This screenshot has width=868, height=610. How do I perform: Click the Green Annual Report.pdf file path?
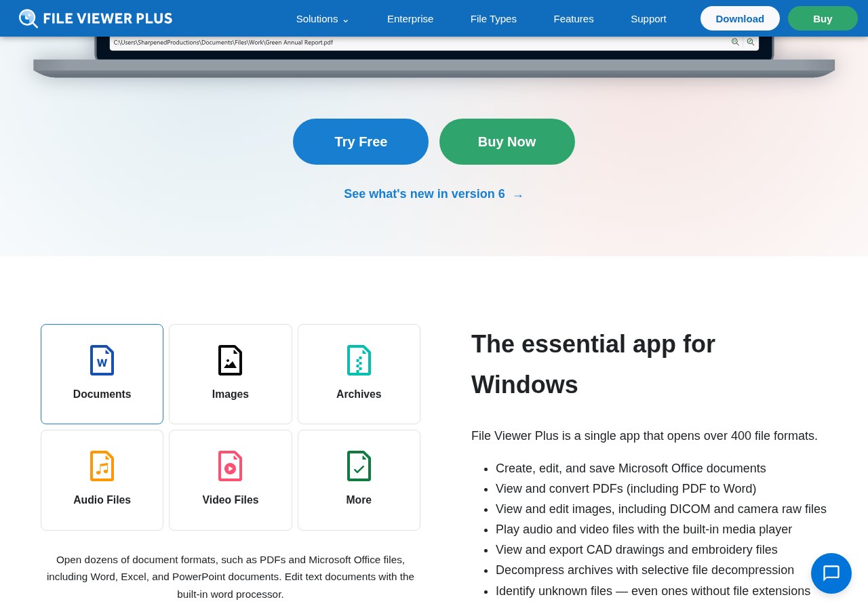coord(223,42)
